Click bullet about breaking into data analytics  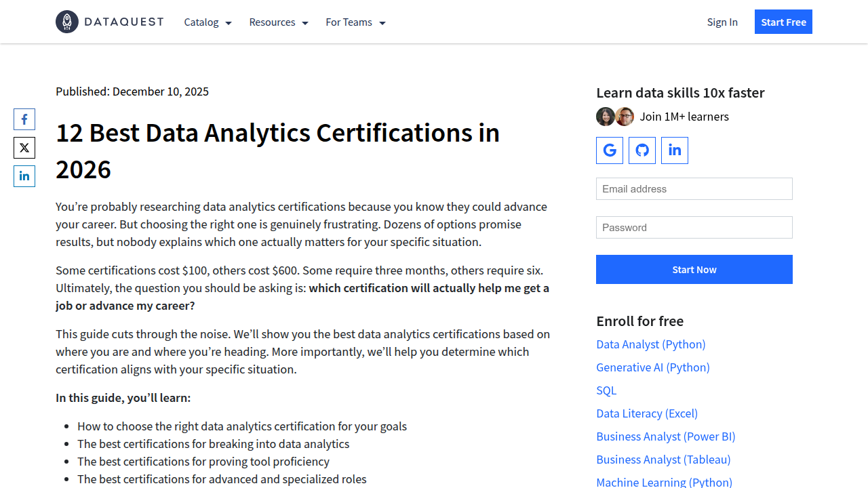[x=214, y=444]
